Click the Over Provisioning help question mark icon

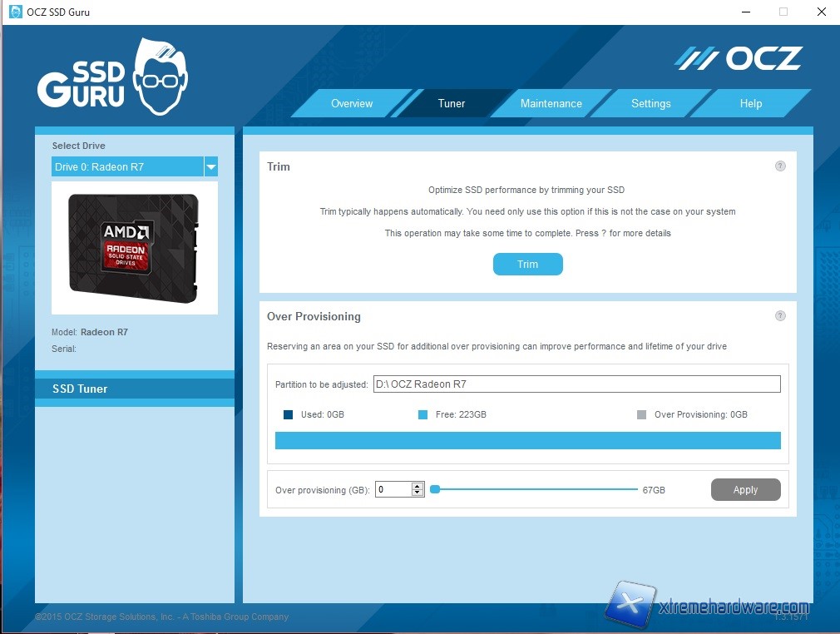780,316
